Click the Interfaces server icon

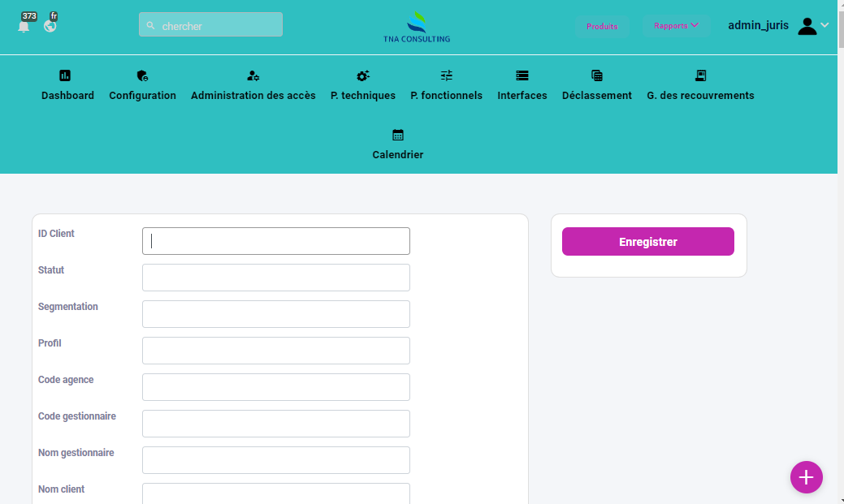pyautogui.click(x=522, y=75)
